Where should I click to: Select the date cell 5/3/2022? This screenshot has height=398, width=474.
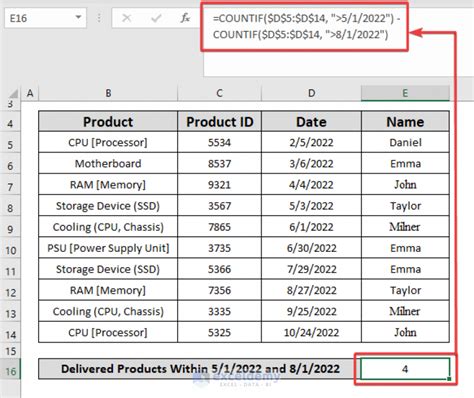click(311, 206)
